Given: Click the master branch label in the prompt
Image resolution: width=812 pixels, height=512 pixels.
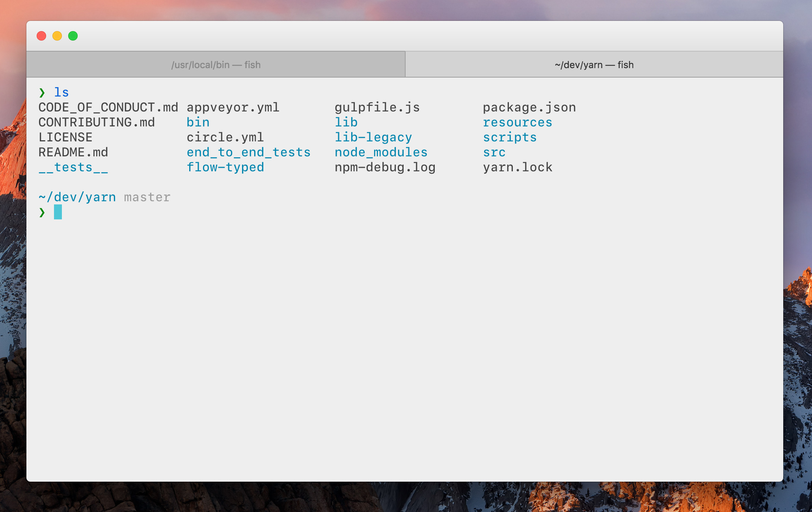Looking at the screenshot, I should tap(147, 197).
